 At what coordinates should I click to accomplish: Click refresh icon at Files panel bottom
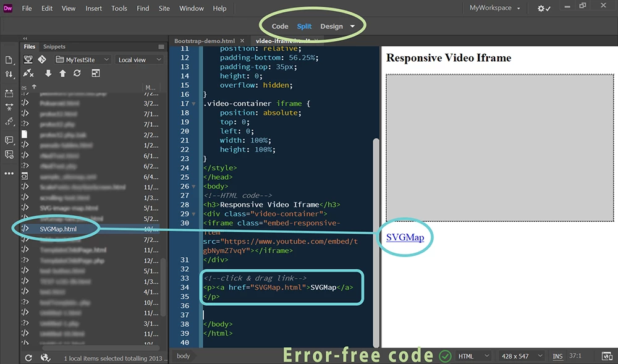tap(28, 358)
